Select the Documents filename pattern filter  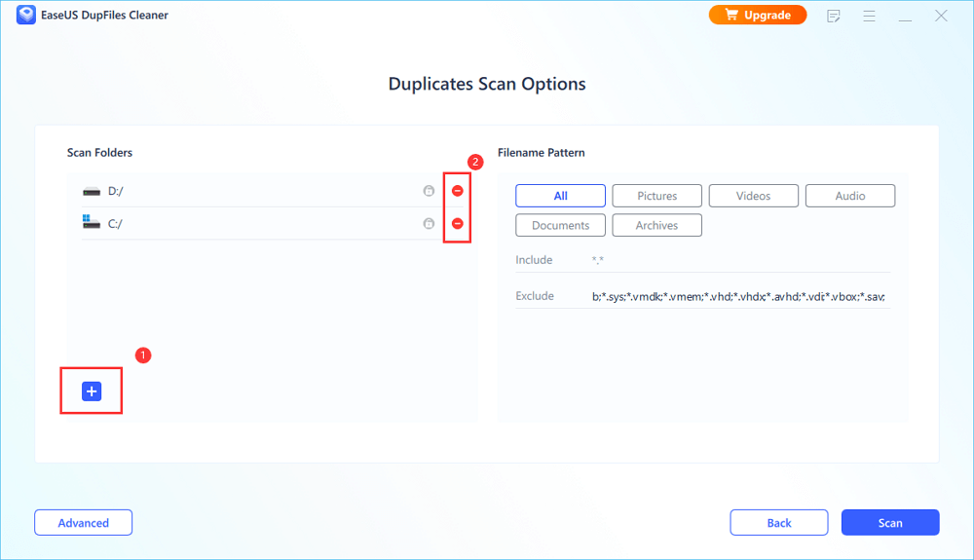[x=560, y=225]
